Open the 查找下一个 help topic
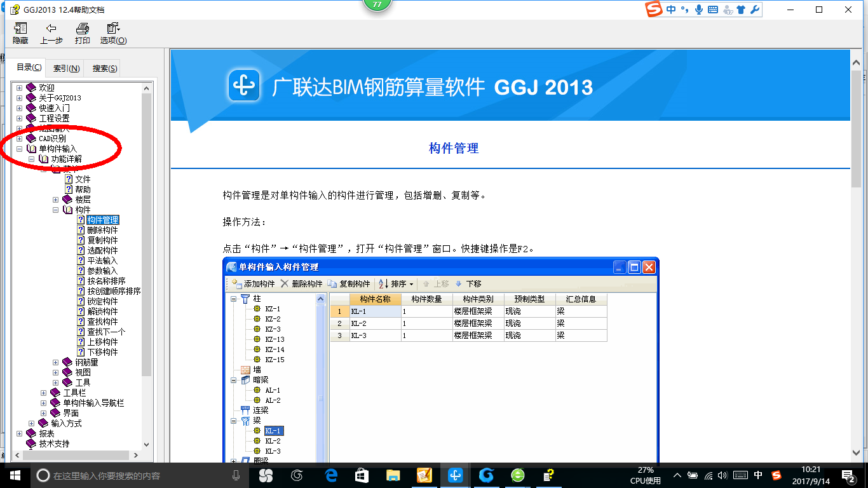This screenshot has height=488, width=868. pos(106,332)
